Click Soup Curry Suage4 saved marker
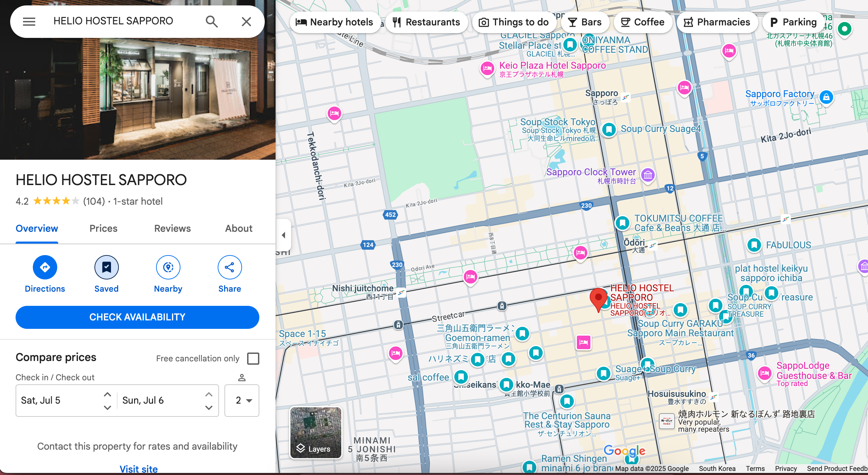Viewport: 868px width, 475px height. (609, 130)
